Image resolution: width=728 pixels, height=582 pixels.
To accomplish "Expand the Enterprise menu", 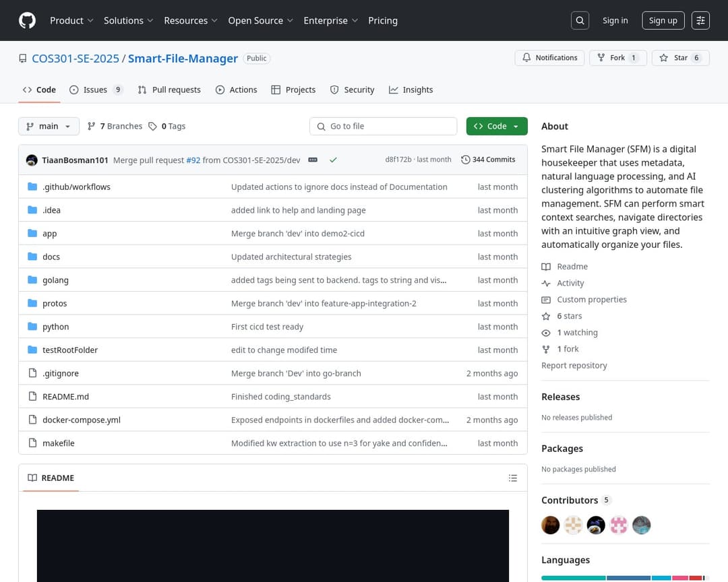I will tap(330, 20).
